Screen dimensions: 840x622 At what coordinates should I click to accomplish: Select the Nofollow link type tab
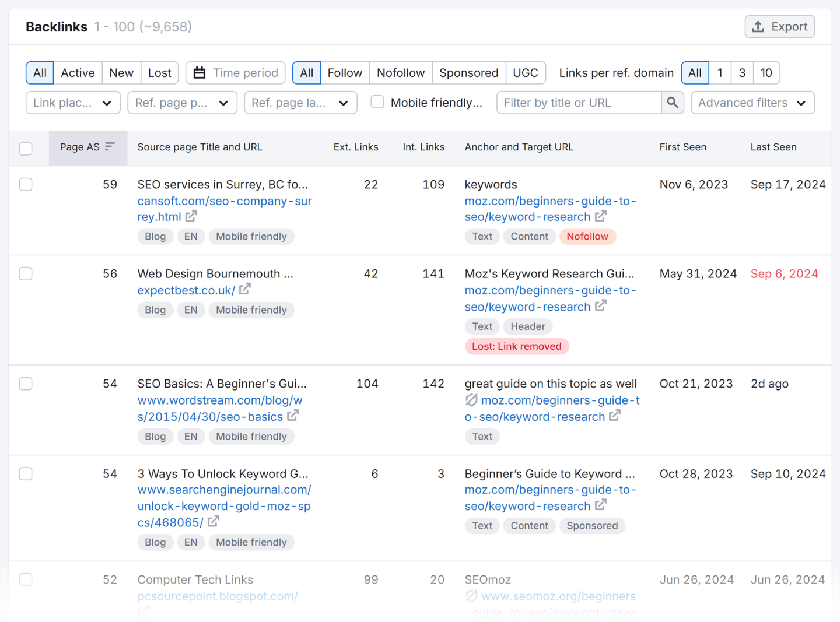(400, 73)
